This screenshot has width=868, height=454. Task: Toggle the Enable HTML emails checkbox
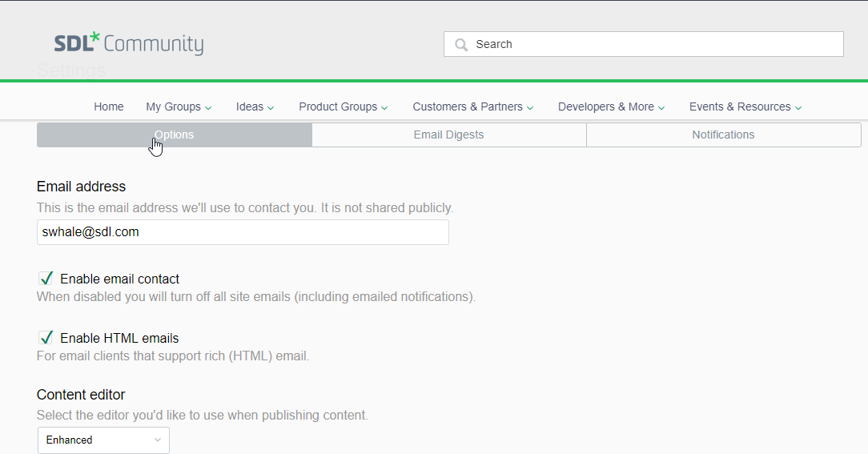[46, 338]
